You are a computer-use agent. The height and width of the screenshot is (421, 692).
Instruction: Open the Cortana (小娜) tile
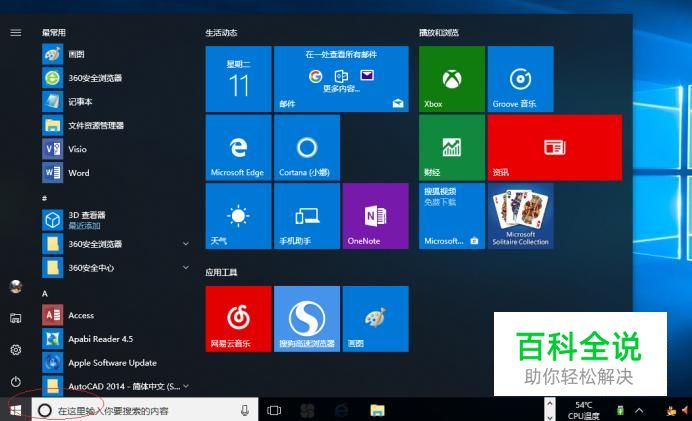pyautogui.click(x=307, y=147)
